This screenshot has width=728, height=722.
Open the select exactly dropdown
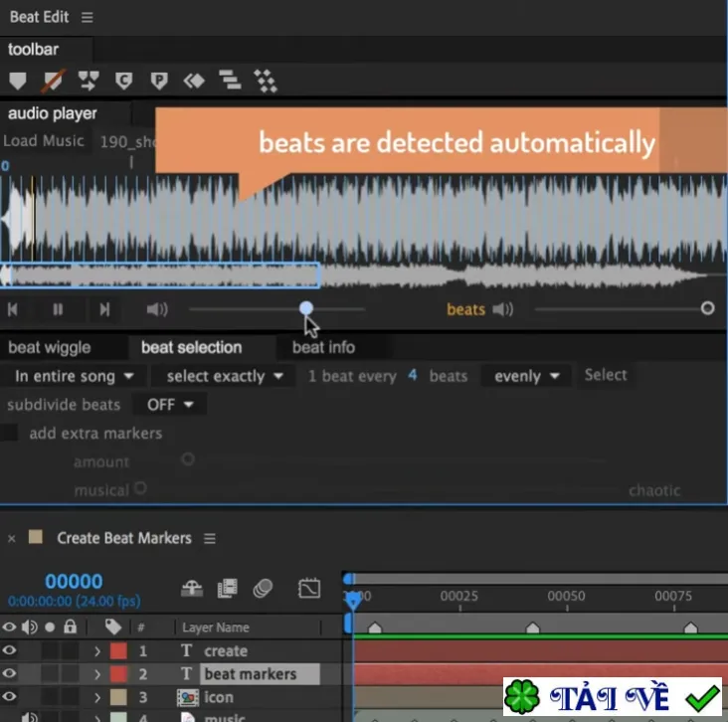point(225,376)
